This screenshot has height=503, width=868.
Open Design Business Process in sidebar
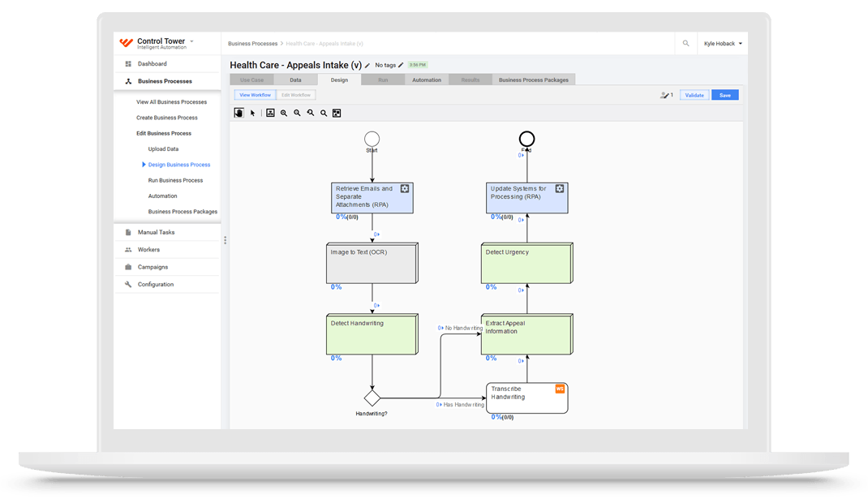tap(178, 165)
